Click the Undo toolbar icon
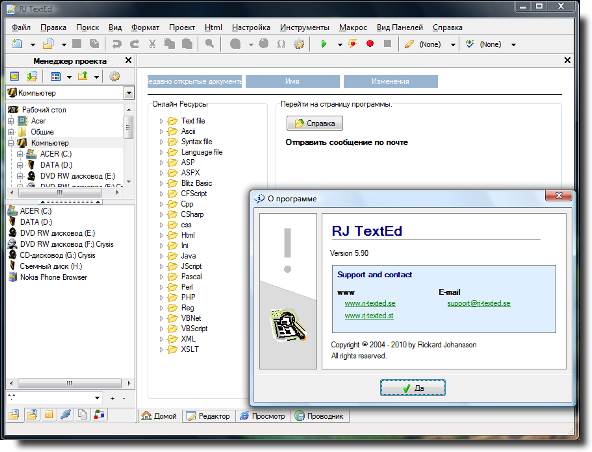 point(117,44)
